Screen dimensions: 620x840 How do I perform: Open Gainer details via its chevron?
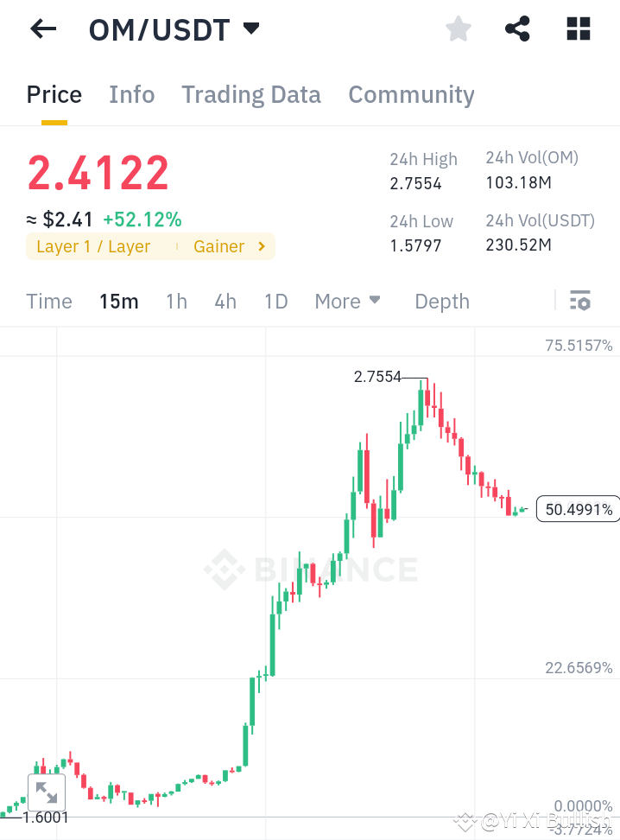(x=262, y=246)
